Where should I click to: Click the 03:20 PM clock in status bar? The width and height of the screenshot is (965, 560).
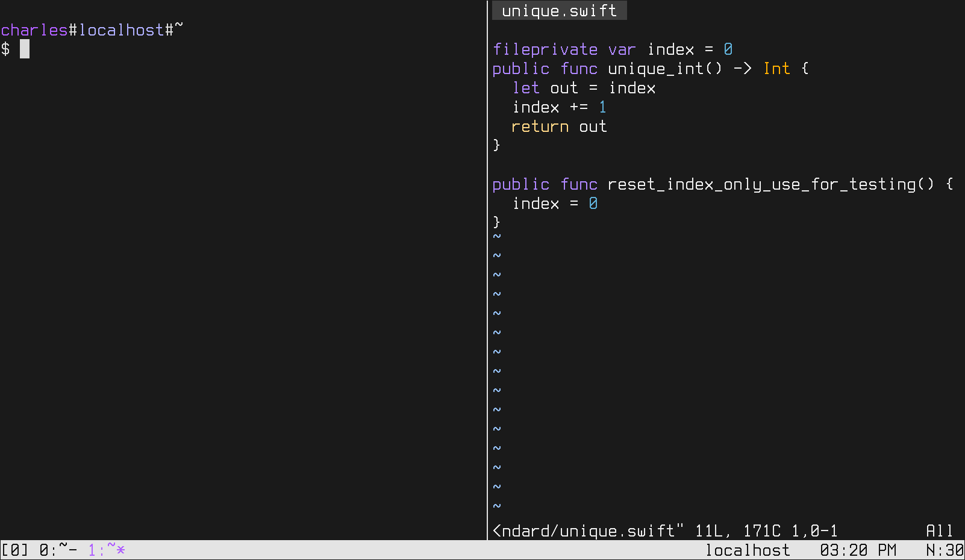(x=857, y=550)
